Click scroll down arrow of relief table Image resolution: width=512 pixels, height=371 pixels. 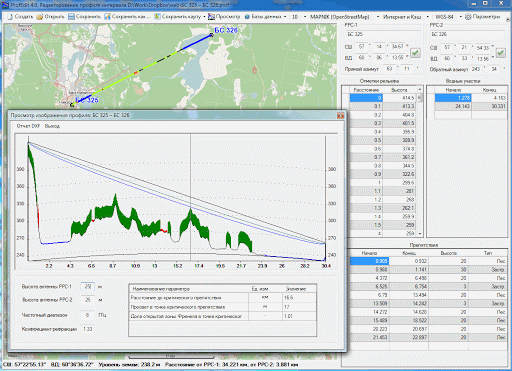click(420, 234)
